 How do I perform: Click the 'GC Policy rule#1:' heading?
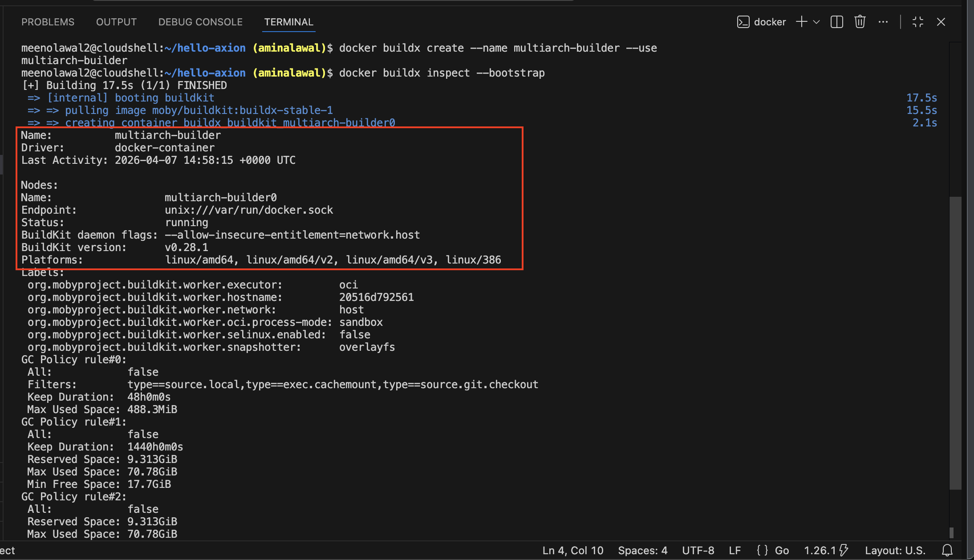coord(74,422)
